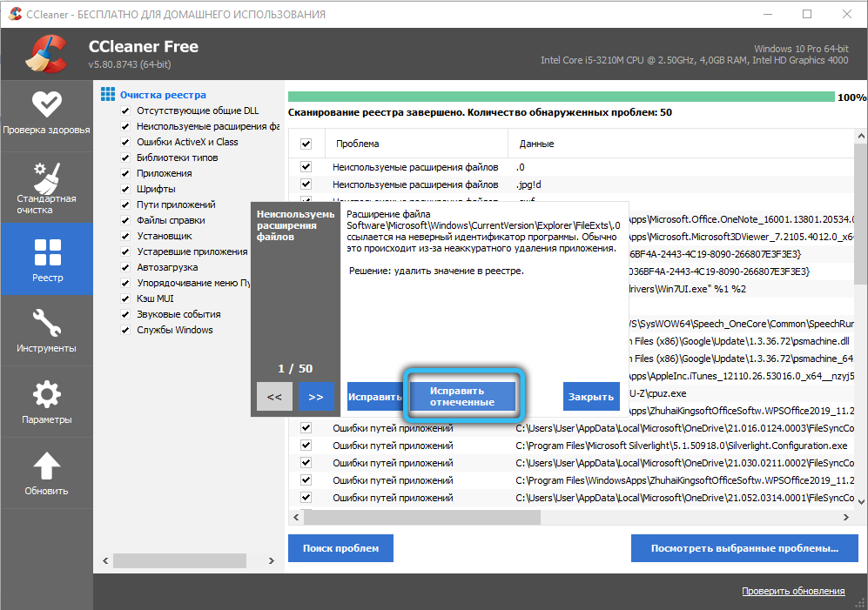Open the Tools wrench icon
The image size is (868, 610).
[x=46, y=322]
